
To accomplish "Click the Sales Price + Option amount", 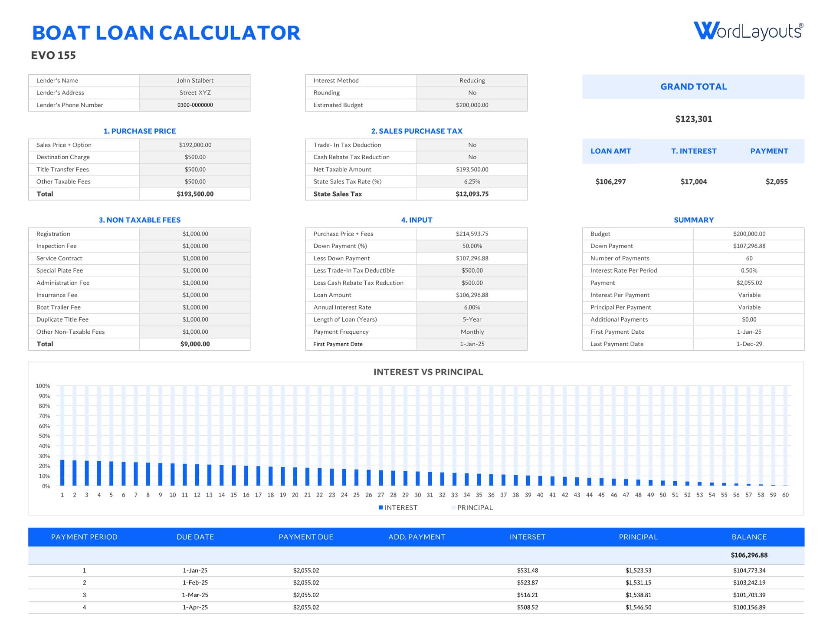I will [195, 145].
